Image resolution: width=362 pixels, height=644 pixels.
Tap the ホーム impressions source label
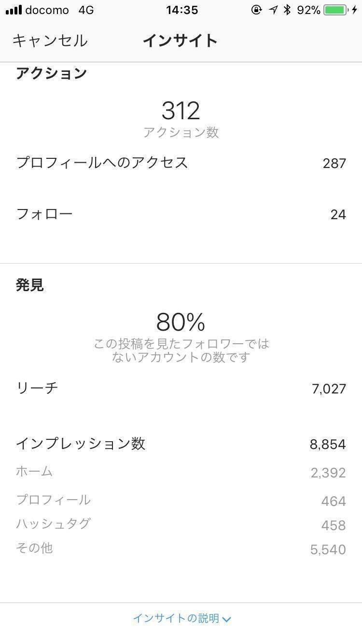point(34,472)
